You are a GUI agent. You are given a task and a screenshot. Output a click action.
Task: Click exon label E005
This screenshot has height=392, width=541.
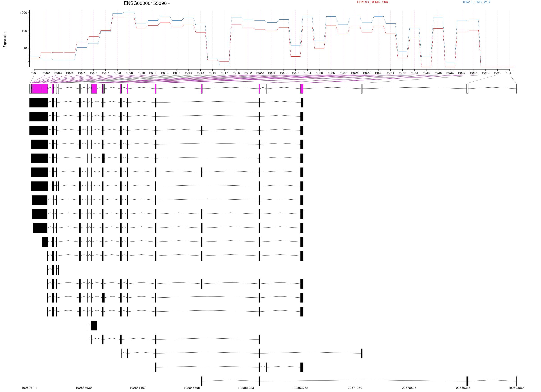tap(82, 73)
